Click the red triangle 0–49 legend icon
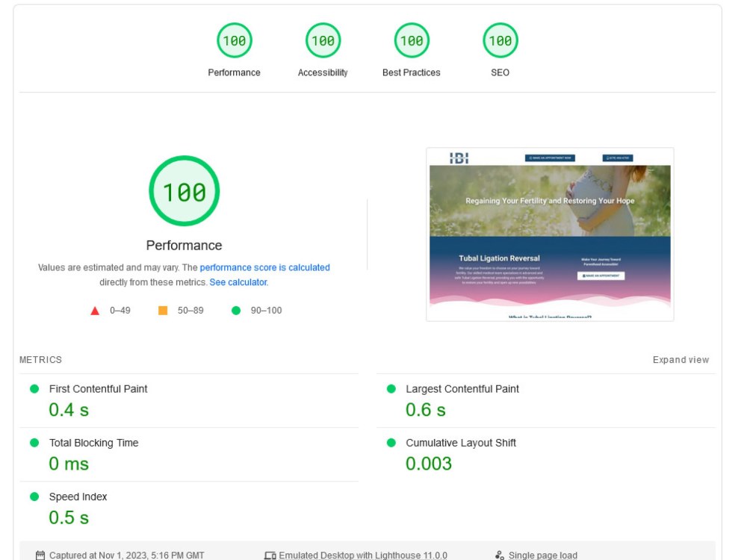 pyautogui.click(x=95, y=311)
